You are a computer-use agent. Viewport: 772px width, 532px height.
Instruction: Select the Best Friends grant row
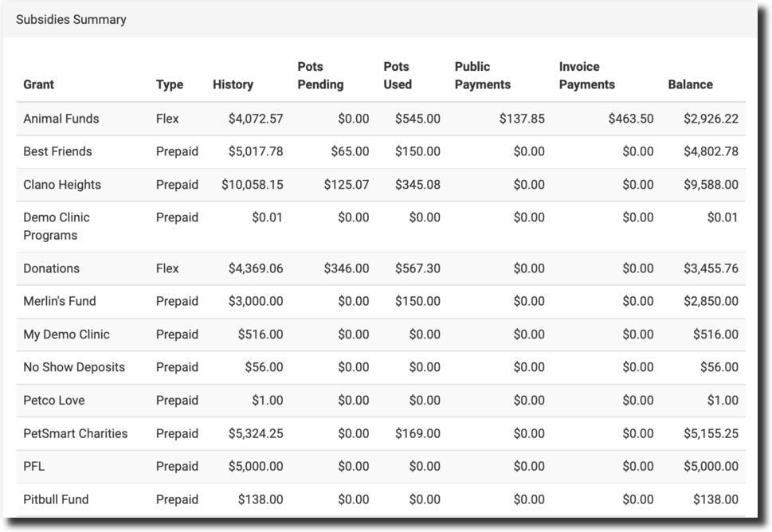(x=57, y=151)
